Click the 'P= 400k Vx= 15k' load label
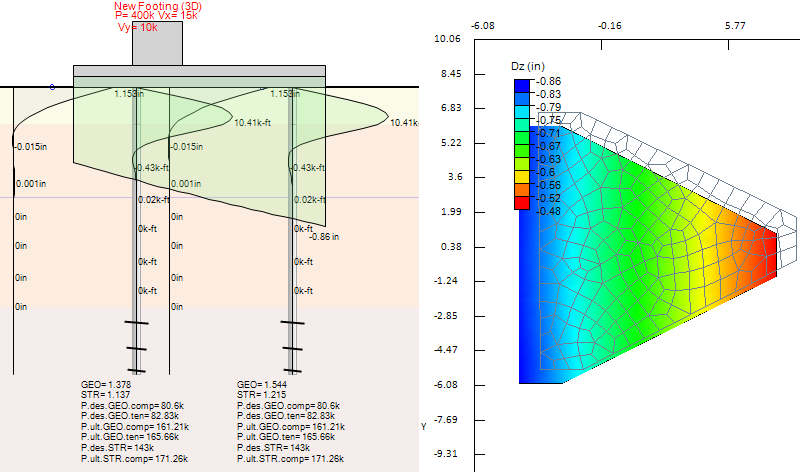 [156, 16]
